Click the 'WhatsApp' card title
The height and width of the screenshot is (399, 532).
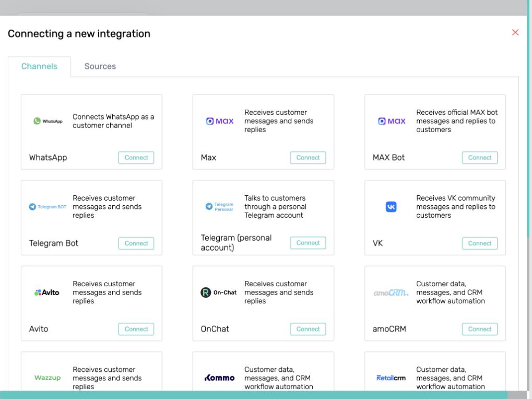click(48, 157)
